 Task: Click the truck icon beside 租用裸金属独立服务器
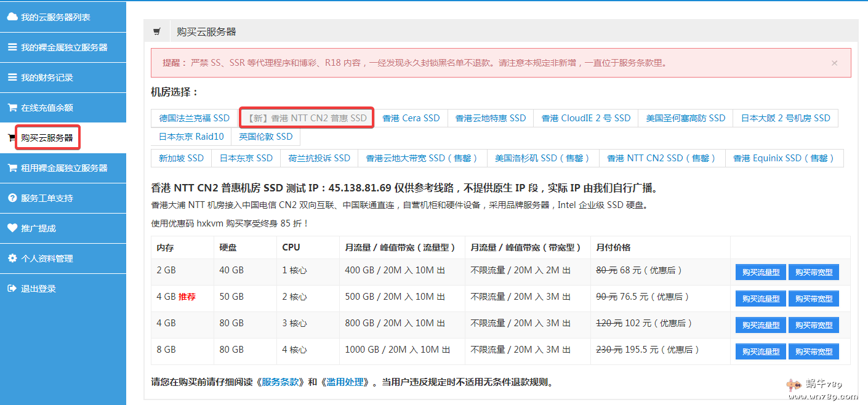[x=12, y=168]
